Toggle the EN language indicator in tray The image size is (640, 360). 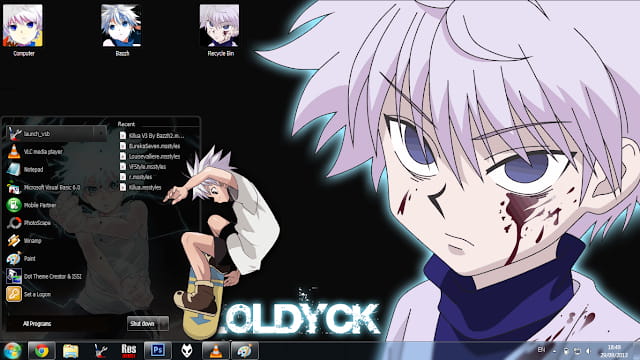pyautogui.click(x=541, y=350)
